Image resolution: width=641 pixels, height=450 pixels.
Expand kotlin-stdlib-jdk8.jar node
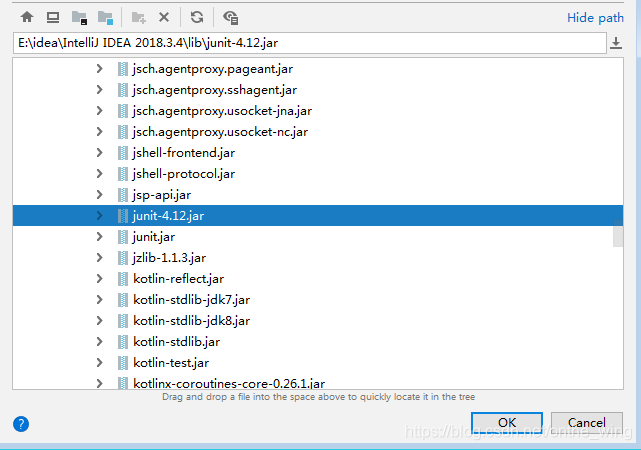click(99, 320)
